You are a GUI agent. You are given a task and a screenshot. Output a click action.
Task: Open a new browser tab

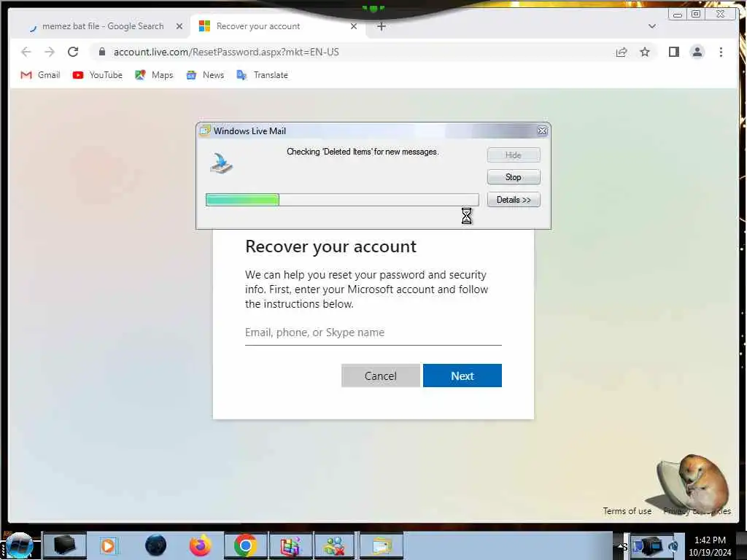click(381, 26)
